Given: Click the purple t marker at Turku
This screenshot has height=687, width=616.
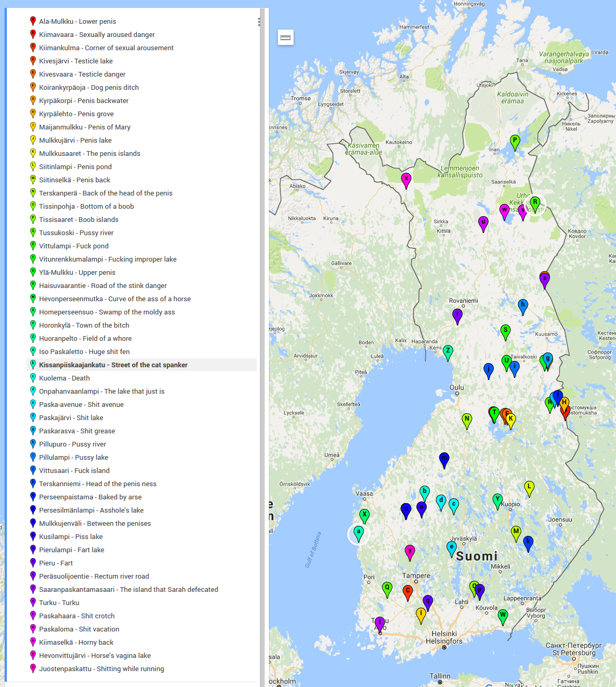Looking at the screenshot, I should point(380,625).
